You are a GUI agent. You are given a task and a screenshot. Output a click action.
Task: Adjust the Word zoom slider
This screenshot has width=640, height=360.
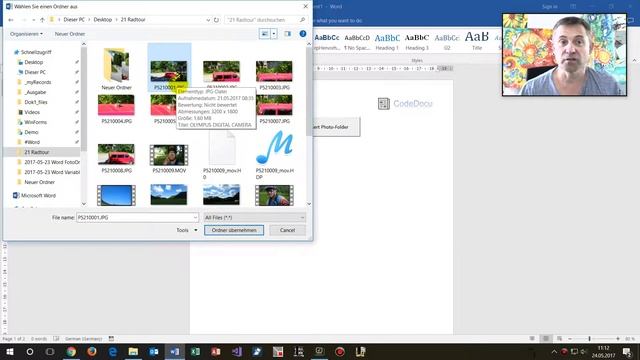[589, 339]
